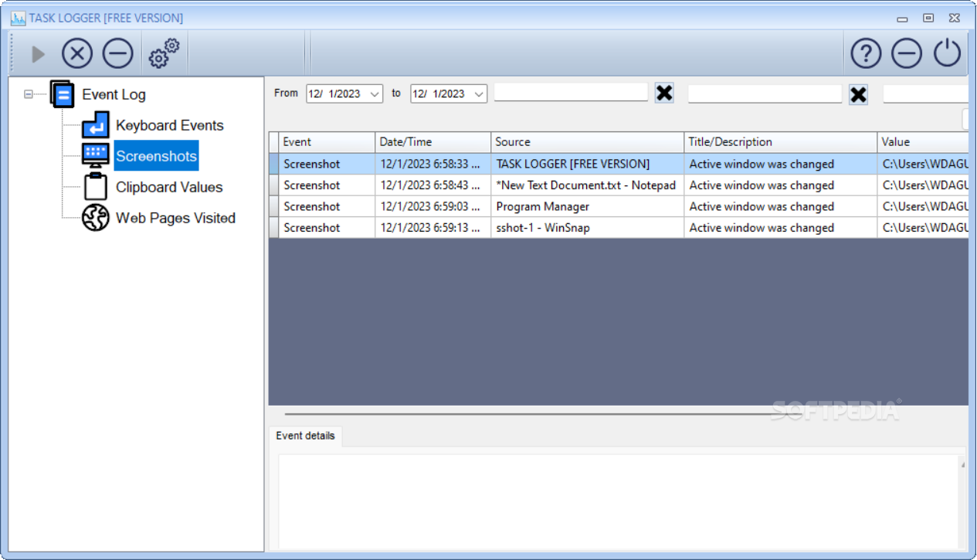The width and height of the screenshot is (977, 560).
Task: Switch to the Event details tab
Action: [306, 436]
